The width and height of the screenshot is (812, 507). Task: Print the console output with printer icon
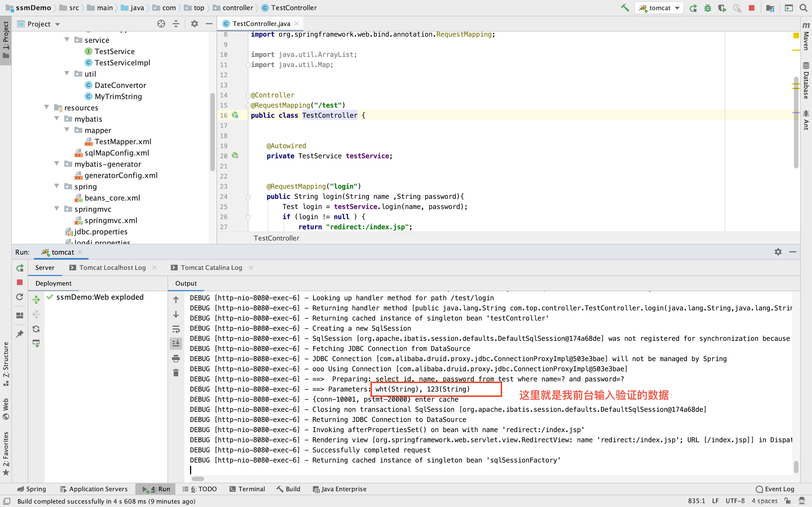pos(176,359)
